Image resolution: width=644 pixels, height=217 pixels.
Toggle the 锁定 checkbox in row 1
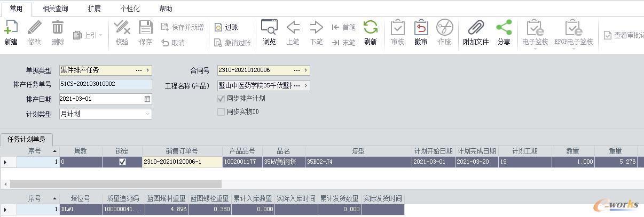click(x=122, y=162)
